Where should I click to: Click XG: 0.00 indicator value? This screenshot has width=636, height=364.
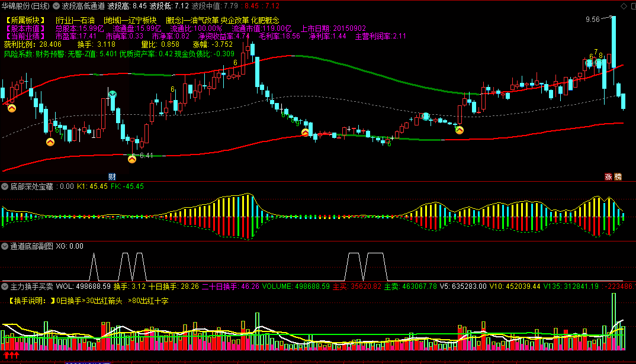point(69,246)
